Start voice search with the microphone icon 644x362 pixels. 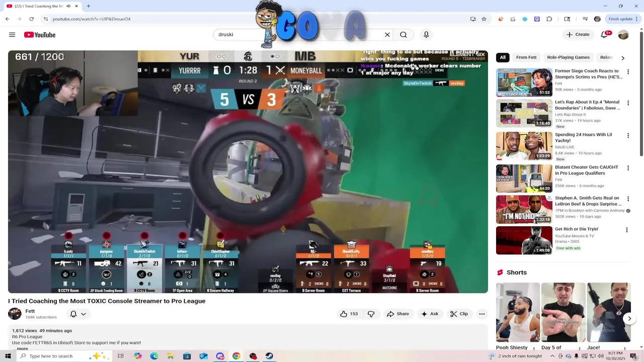426,35
